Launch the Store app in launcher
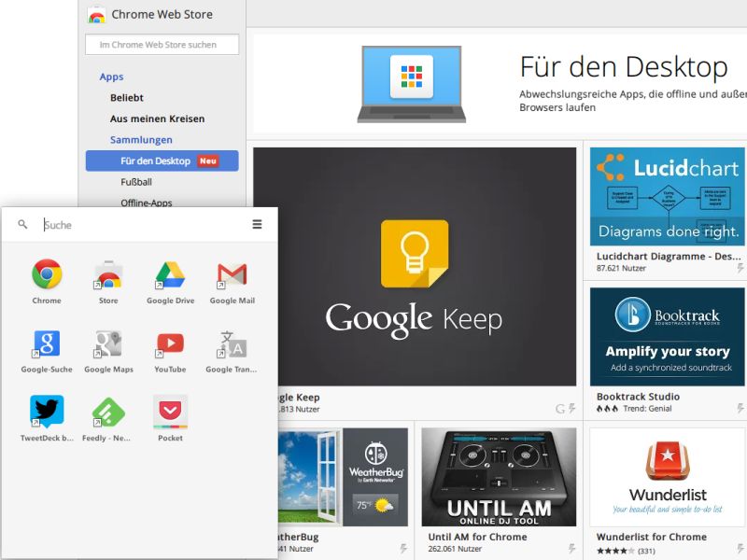747x560 pixels. 108,274
